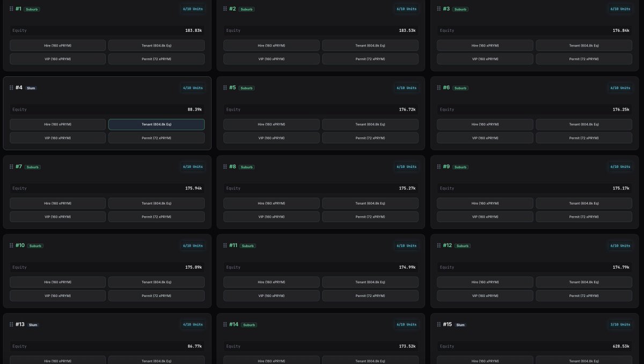Hire staff for property #9
644x364 pixels.
tap(485, 203)
